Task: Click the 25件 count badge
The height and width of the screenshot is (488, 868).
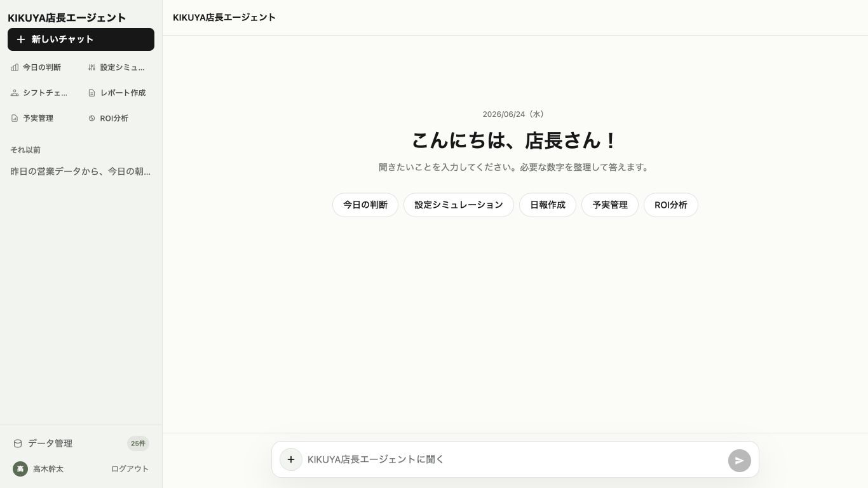Action: pos(138,444)
